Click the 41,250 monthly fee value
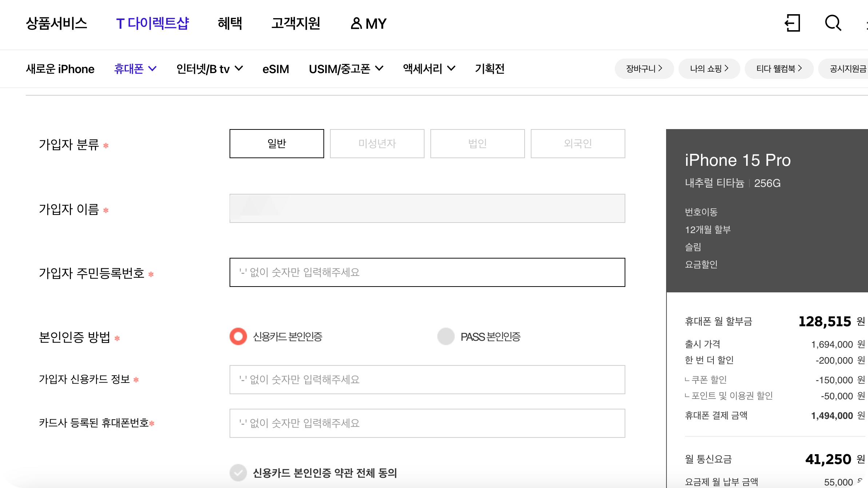The width and height of the screenshot is (868, 488). (828, 459)
